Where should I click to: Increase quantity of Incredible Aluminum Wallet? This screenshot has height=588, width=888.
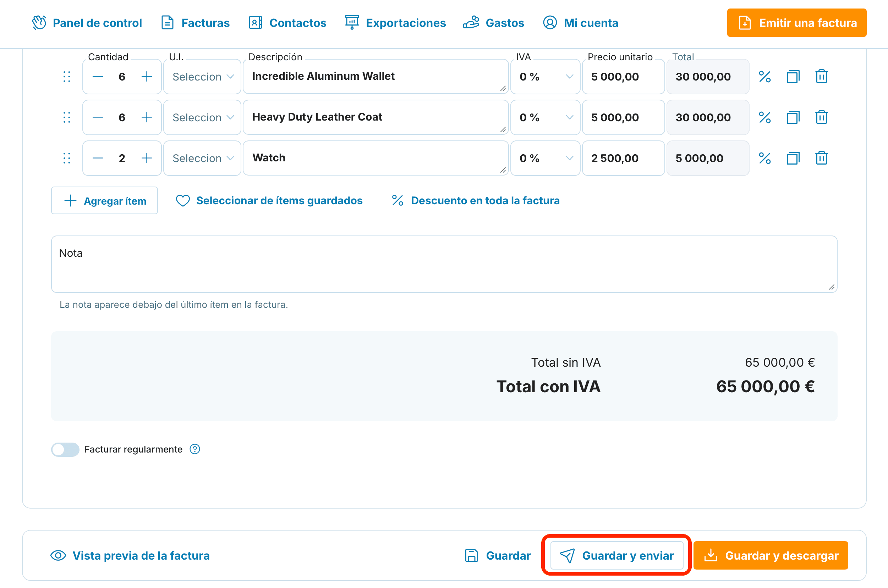[147, 77]
